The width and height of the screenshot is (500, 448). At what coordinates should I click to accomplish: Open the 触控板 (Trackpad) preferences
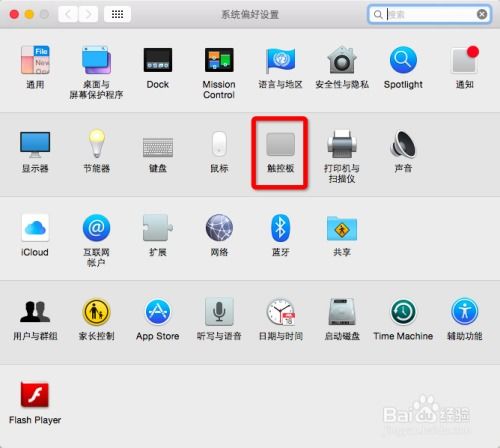(280, 153)
